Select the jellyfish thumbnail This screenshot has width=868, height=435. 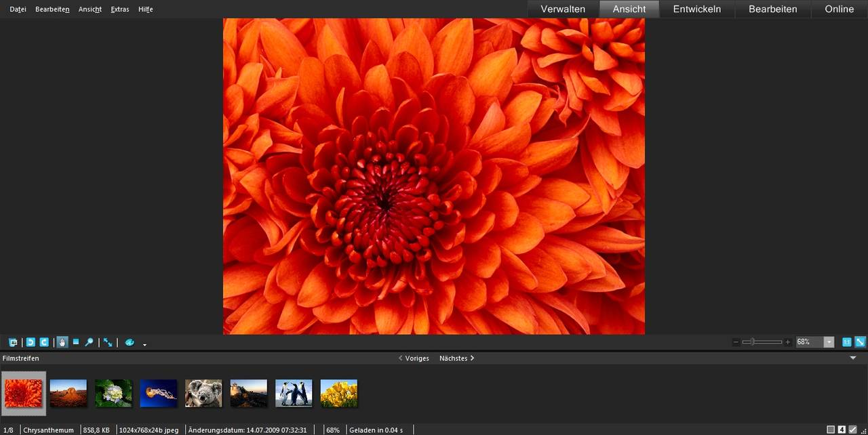click(x=159, y=393)
